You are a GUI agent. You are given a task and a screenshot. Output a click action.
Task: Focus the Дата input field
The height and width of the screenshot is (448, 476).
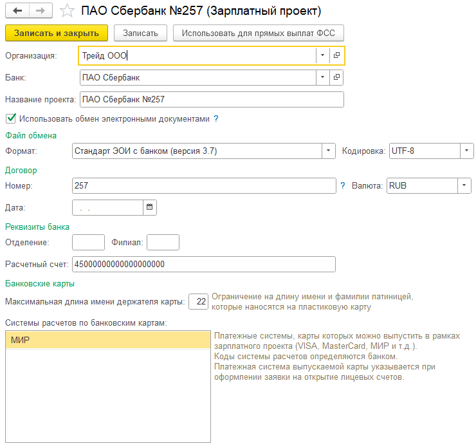tap(108, 207)
